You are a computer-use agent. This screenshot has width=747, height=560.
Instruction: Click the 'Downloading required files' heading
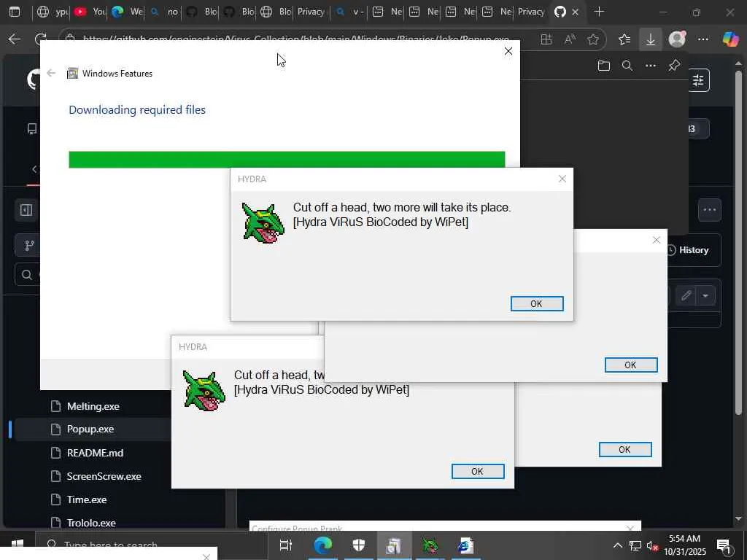click(x=137, y=110)
